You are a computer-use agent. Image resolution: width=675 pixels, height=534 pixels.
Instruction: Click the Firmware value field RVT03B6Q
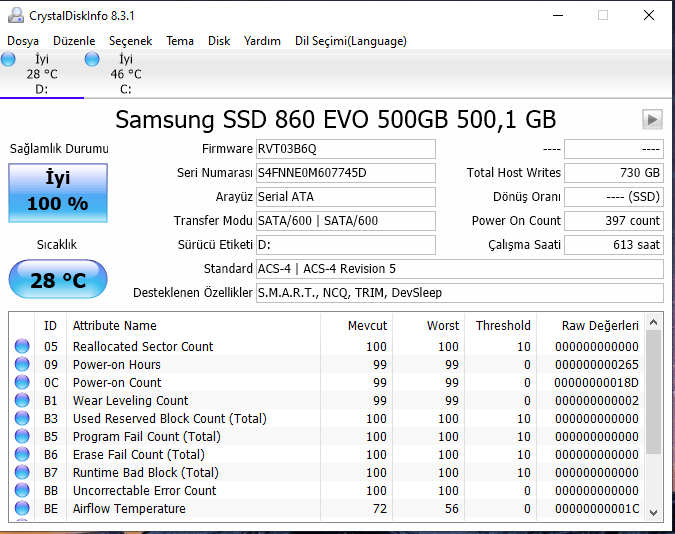pos(346,149)
